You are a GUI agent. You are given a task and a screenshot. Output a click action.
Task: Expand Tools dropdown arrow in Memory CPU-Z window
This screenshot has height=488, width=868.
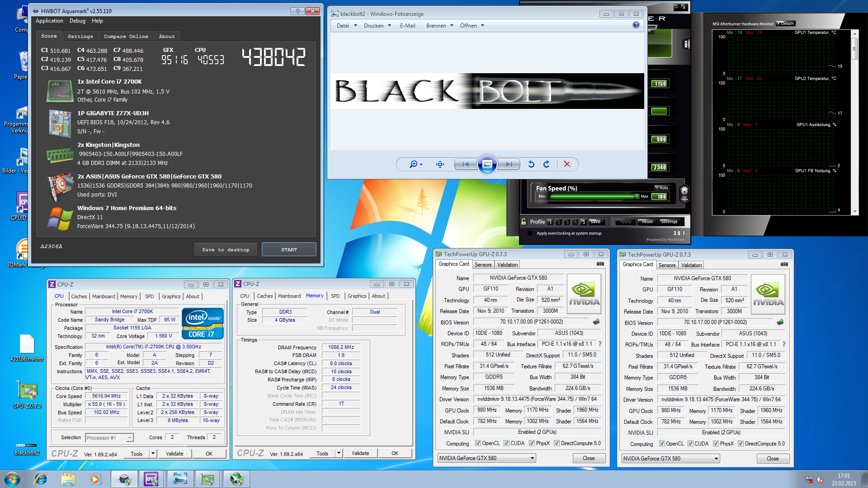339,453
